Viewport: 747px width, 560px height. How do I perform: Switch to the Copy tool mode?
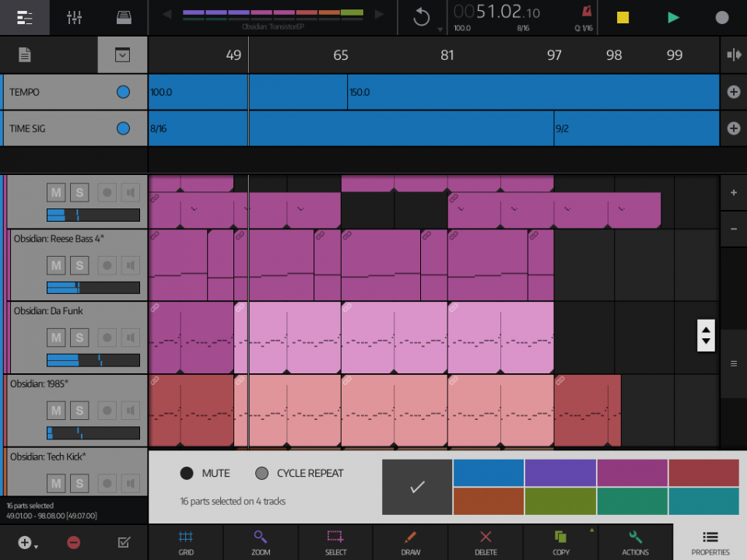[560, 542]
